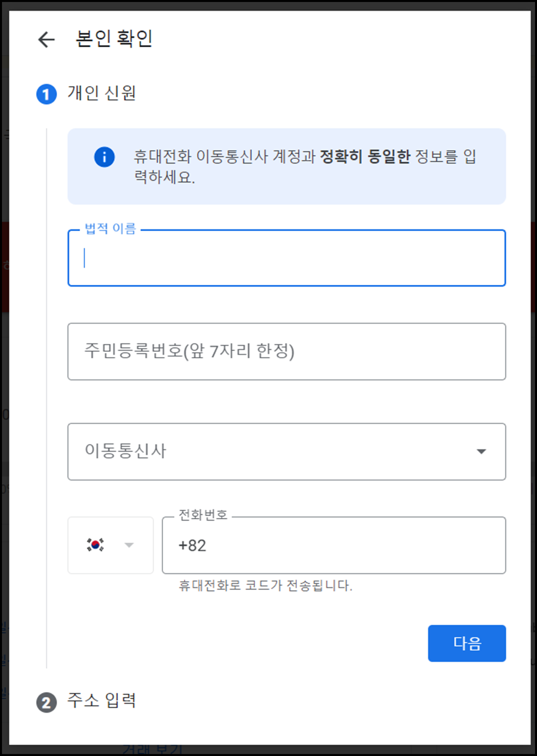This screenshot has height=756, width=537.
Task: Click inside the 법적 이름 field
Action: pos(286,258)
